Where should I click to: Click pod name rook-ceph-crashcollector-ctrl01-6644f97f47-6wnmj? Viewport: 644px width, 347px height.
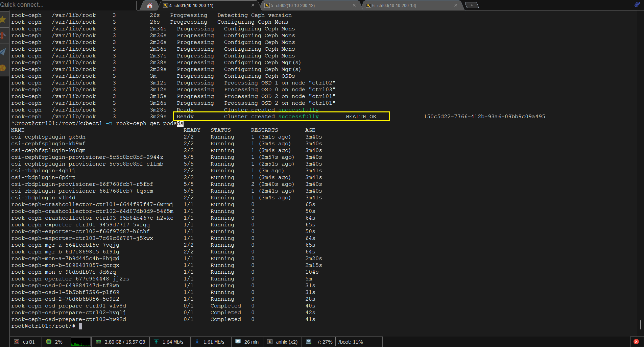point(92,204)
